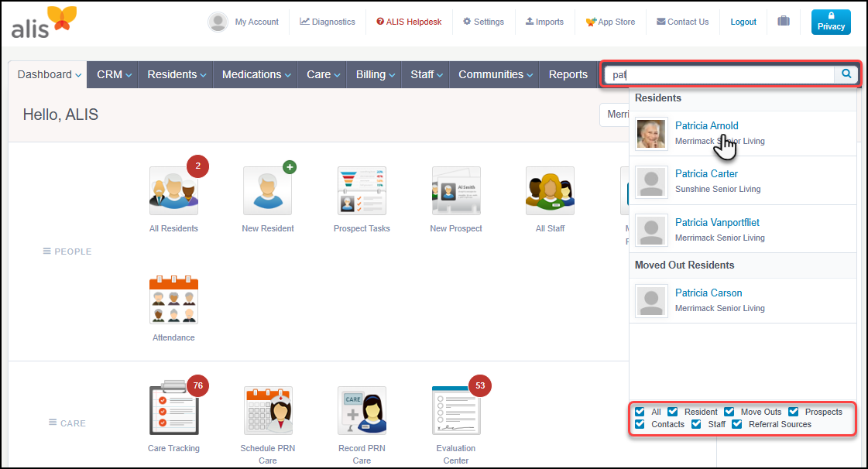Open Prospect Tasks from the dashboard
The height and width of the screenshot is (469, 868).
(x=362, y=190)
